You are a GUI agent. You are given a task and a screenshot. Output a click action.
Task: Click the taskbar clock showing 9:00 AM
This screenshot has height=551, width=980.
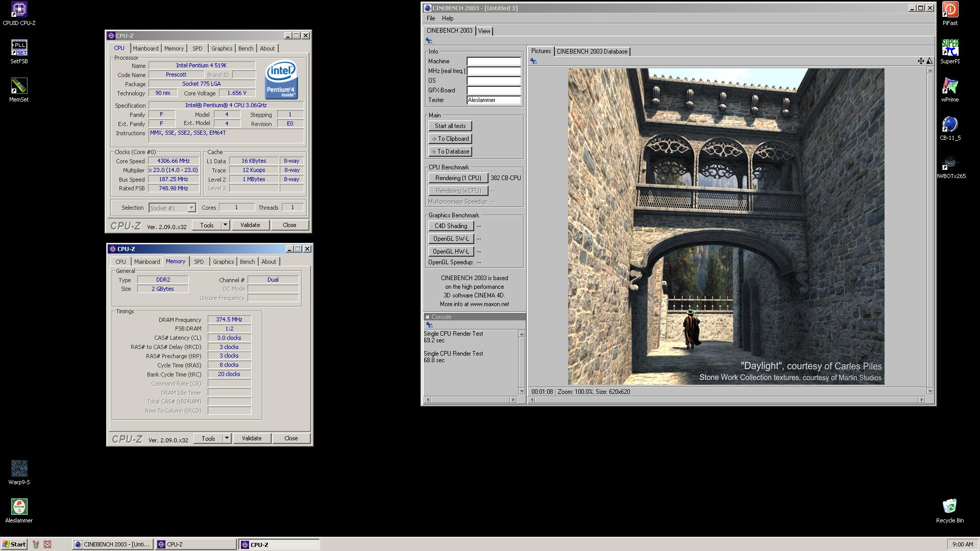(962, 544)
